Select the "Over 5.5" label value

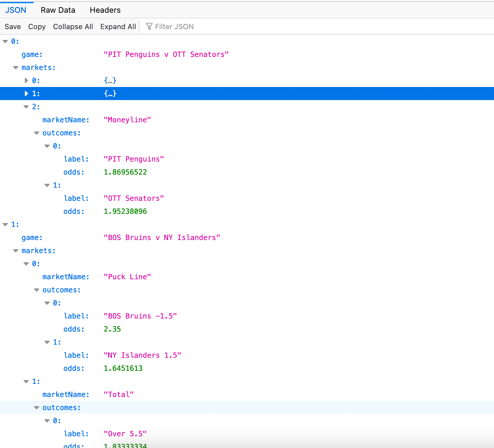[x=125, y=434]
